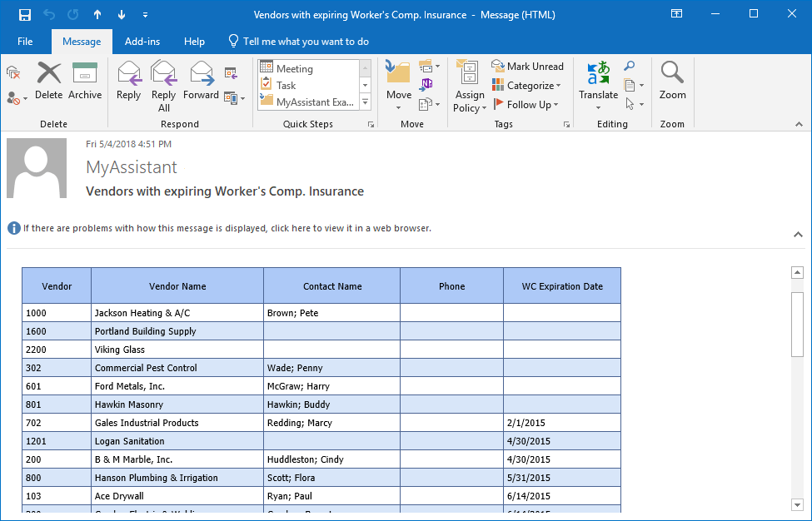Screen dimensions: 812x521
Task: Click the Contact Name column header
Action: point(332,286)
